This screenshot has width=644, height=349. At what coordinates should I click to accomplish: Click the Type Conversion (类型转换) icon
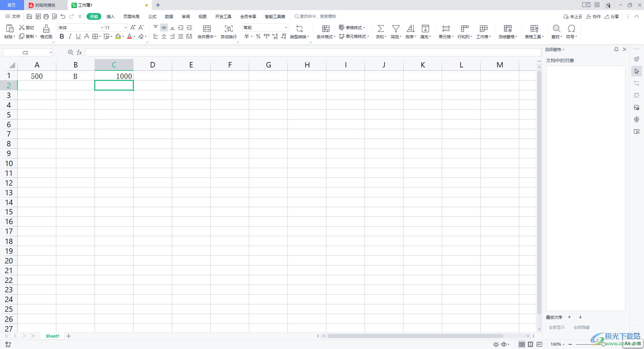click(x=300, y=29)
